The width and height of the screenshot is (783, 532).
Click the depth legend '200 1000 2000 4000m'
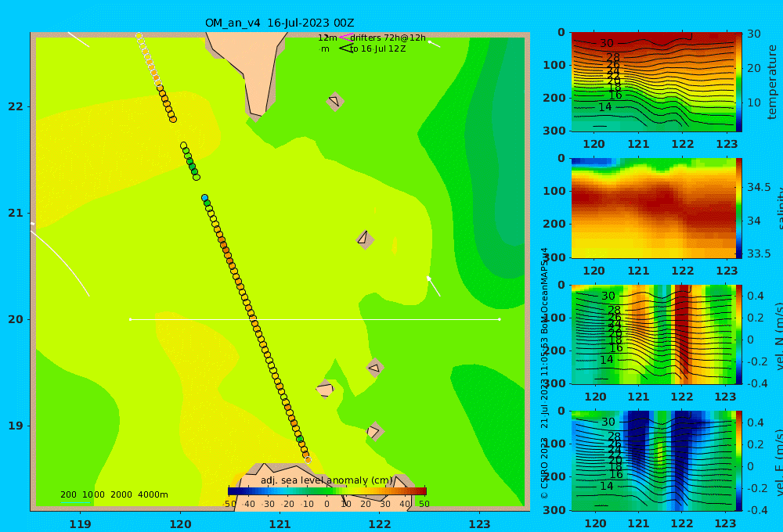pyautogui.click(x=114, y=494)
